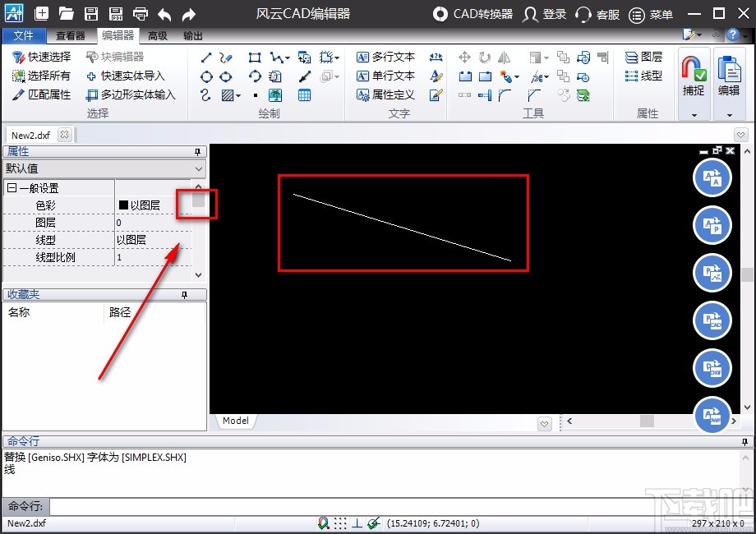Toggle grid dots display in status bar
This screenshot has width=756, height=534.
(340, 523)
